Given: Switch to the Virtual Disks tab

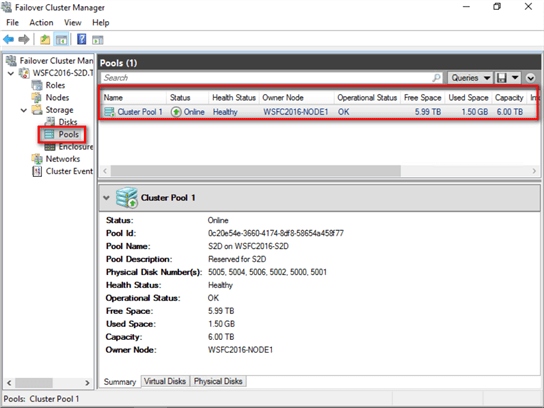Looking at the screenshot, I should click(165, 381).
